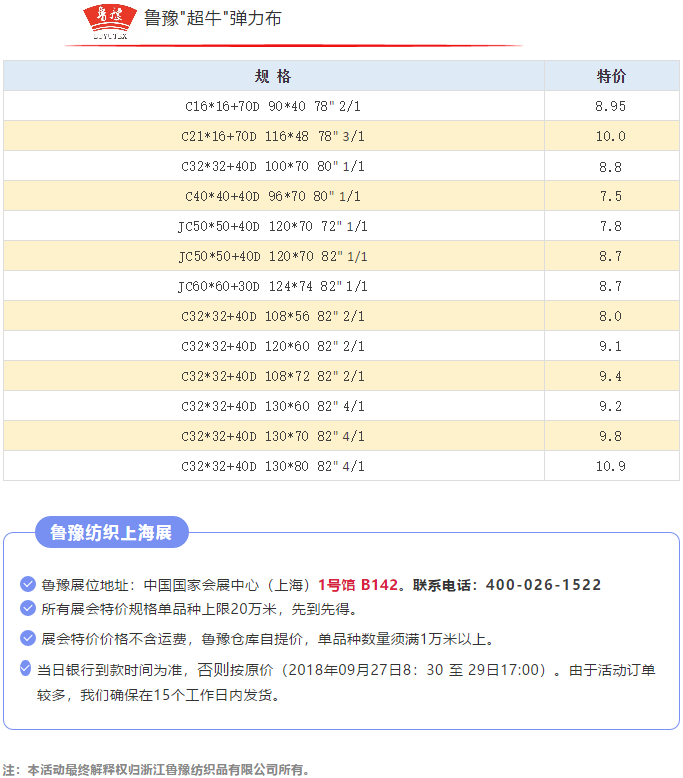The image size is (683, 778).
Task: Click the C40*40+40D 96*70 specification
Action: click(273, 196)
